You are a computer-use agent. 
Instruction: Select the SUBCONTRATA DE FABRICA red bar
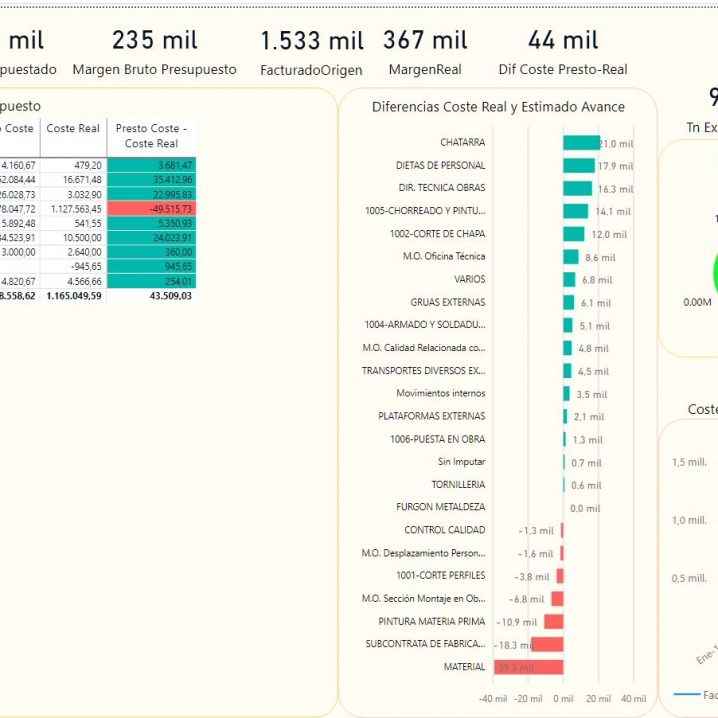[546, 645]
